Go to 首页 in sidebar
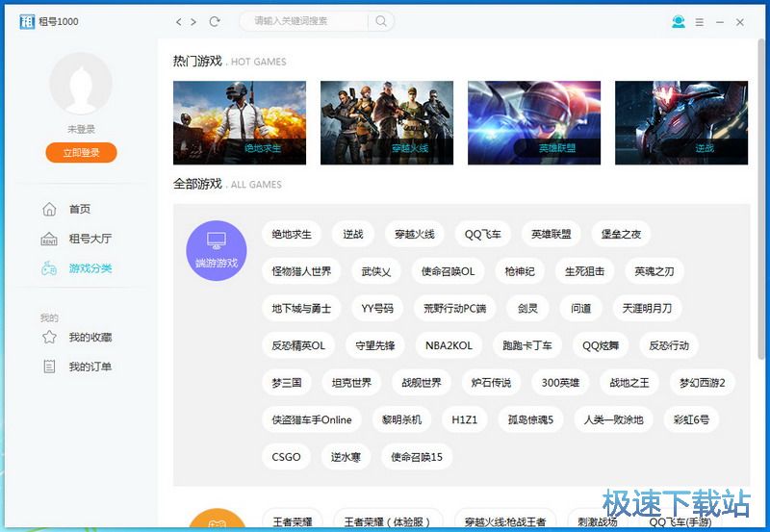This screenshot has height=532, width=770. pos(79,210)
